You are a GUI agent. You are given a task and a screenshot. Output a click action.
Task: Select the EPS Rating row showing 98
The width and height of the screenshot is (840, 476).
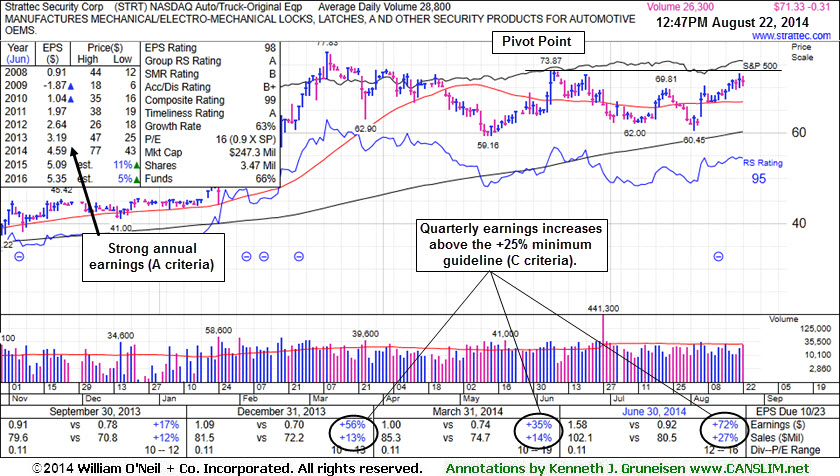pos(210,48)
